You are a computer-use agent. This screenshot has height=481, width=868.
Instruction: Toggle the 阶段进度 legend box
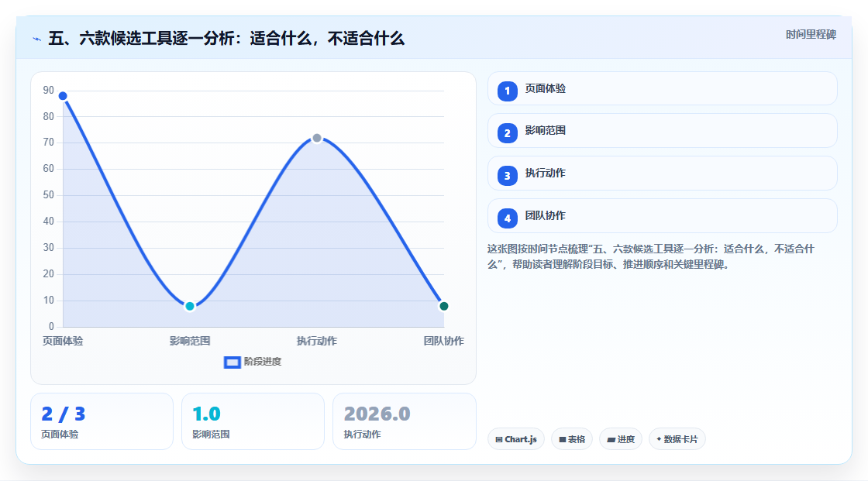pos(232,362)
